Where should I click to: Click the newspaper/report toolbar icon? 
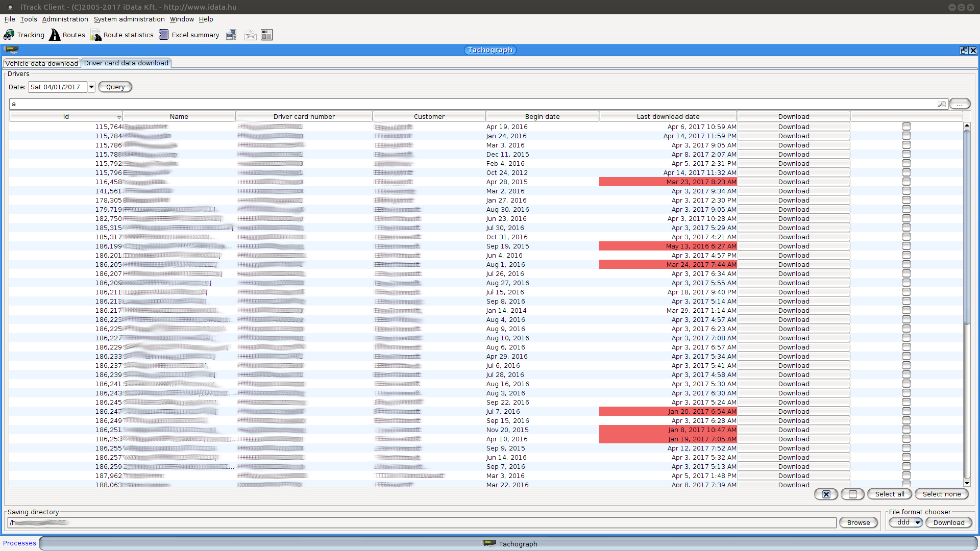tap(266, 35)
